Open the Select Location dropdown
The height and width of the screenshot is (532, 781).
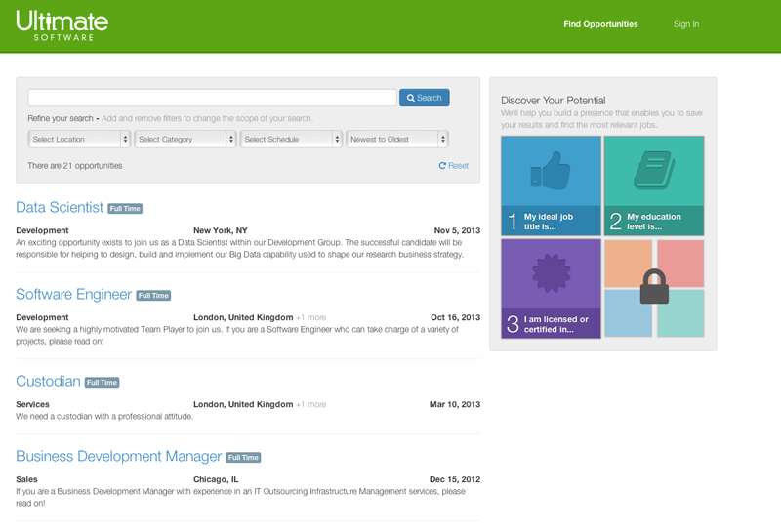point(80,140)
